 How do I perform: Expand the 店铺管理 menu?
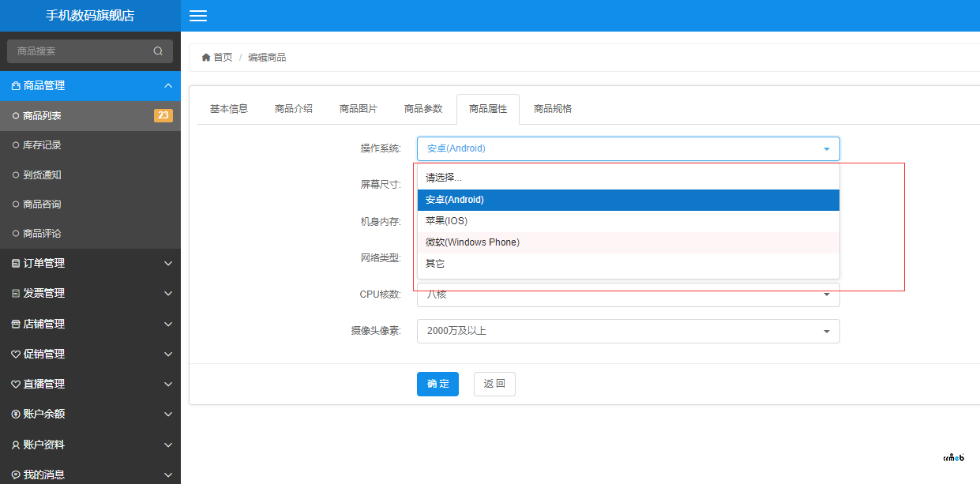(168, 324)
